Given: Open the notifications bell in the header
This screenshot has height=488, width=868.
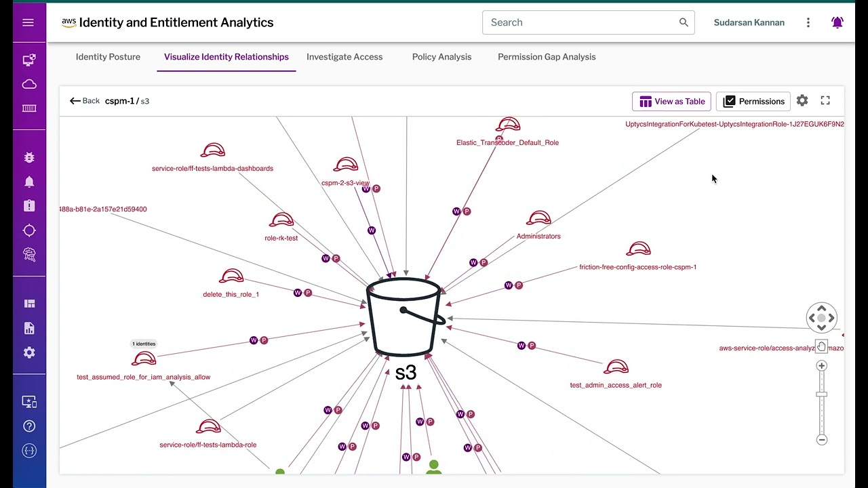Looking at the screenshot, I should [837, 22].
